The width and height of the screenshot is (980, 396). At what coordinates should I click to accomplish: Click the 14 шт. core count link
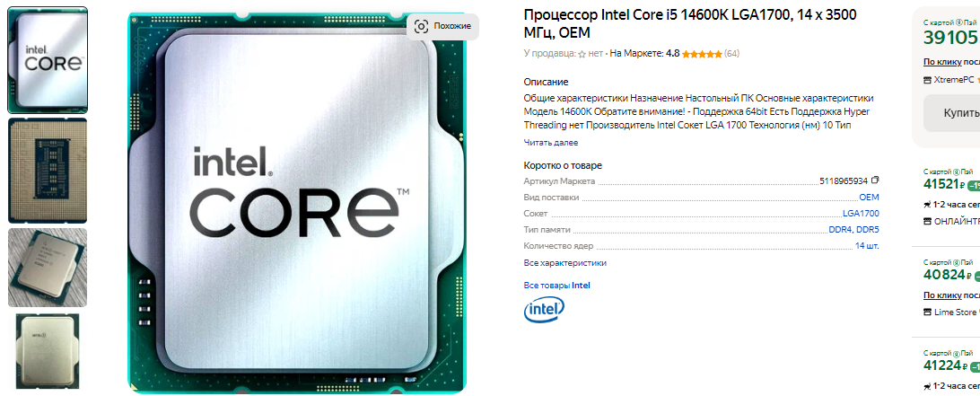867,246
